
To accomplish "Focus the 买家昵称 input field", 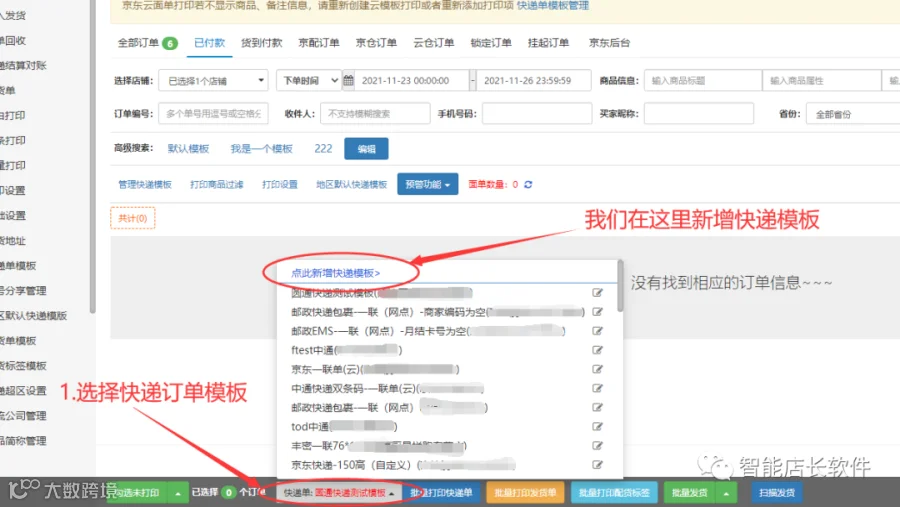I will coord(699,114).
